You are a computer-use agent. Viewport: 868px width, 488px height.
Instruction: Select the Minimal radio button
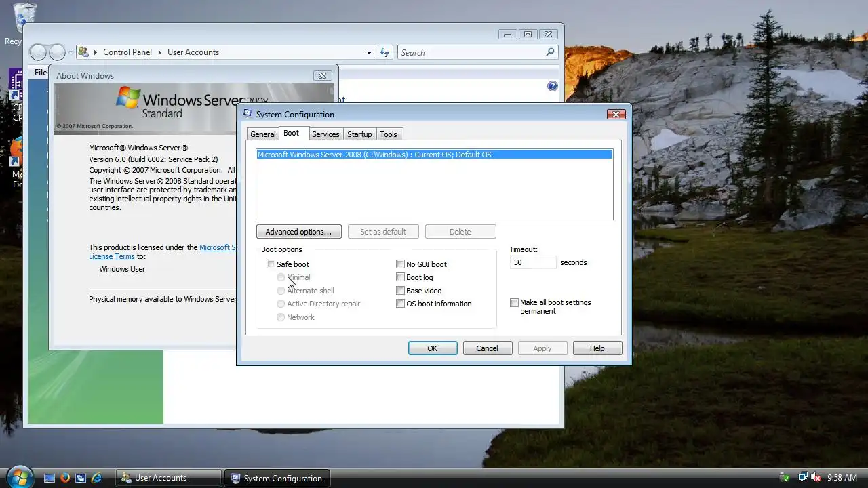point(281,277)
